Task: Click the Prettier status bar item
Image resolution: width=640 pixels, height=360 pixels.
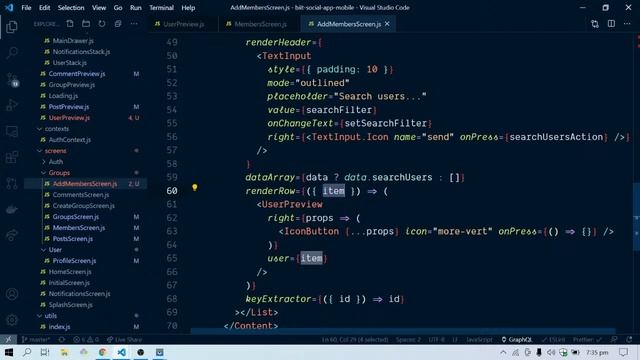Action: (x=587, y=339)
